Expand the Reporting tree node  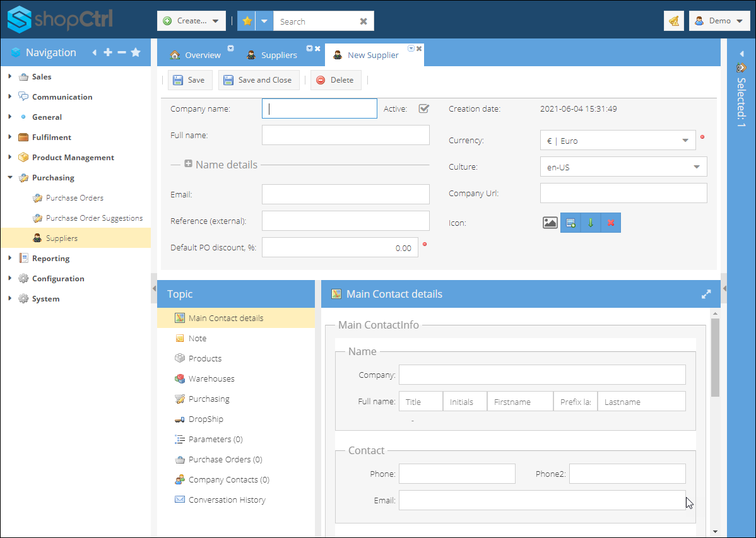[x=9, y=259]
